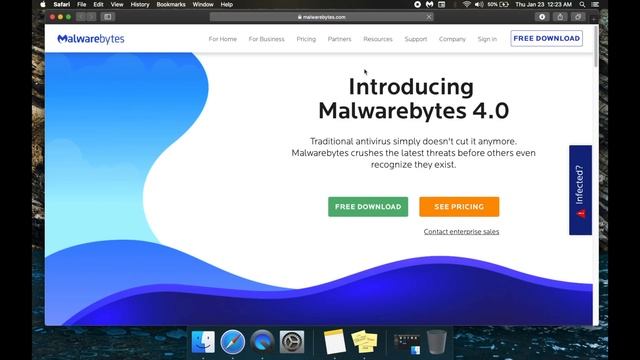Open the History menu
Screen dimensions: 640x360
click(140, 4)
